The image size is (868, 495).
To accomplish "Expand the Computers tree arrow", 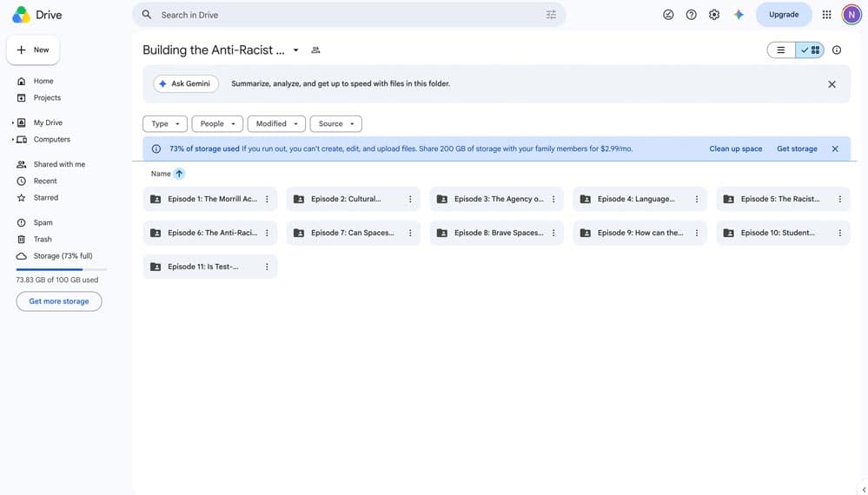I will pyautogui.click(x=13, y=139).
